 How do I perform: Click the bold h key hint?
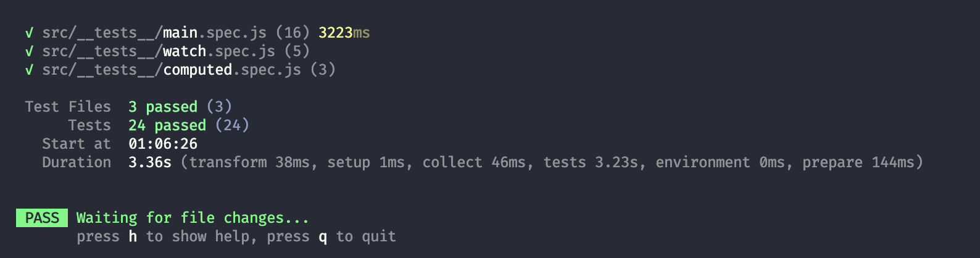tap(133, 236)
